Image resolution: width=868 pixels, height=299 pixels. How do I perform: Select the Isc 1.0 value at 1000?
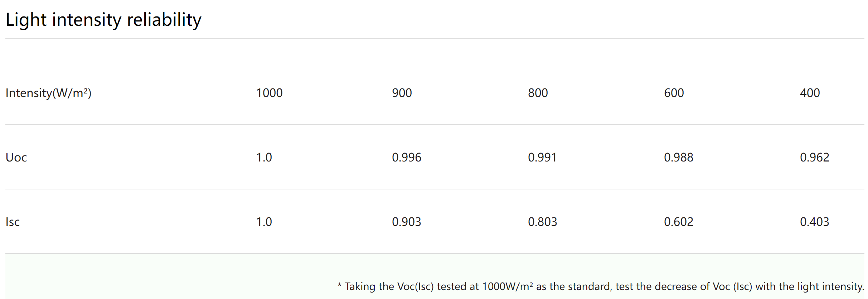[x=264, y=222]
